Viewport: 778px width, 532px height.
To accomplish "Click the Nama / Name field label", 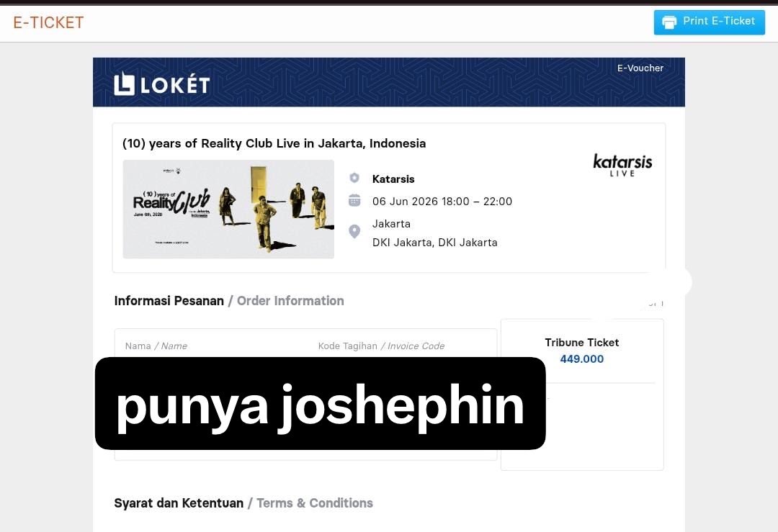I will (156, 346).
